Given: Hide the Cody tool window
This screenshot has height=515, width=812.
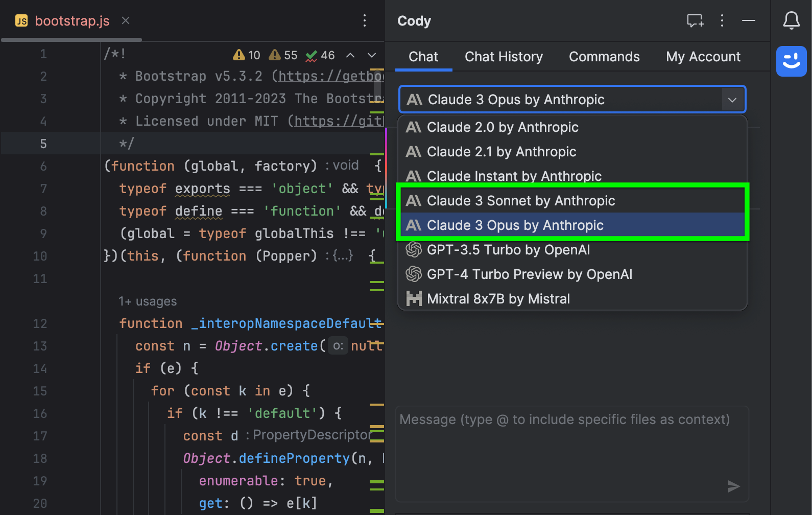Looking at the screenshot, I should click(x=749, y=21).
